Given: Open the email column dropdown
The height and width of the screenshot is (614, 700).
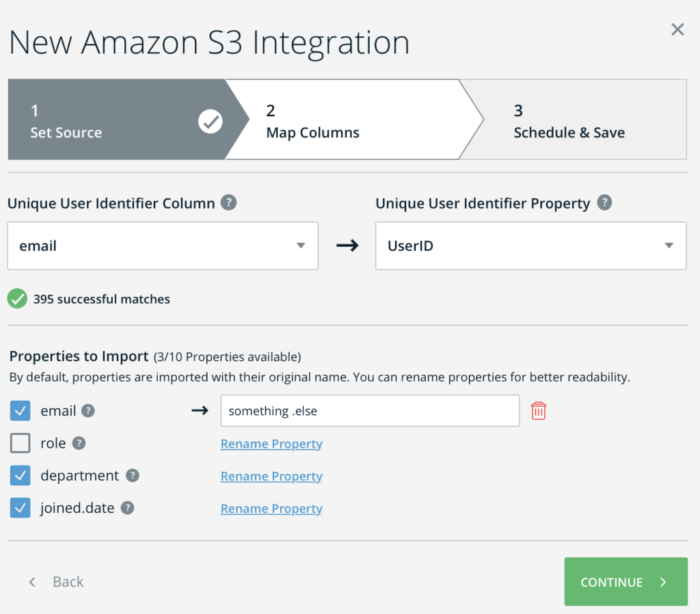Looking at the screenshot, I should tap(163, 245).
